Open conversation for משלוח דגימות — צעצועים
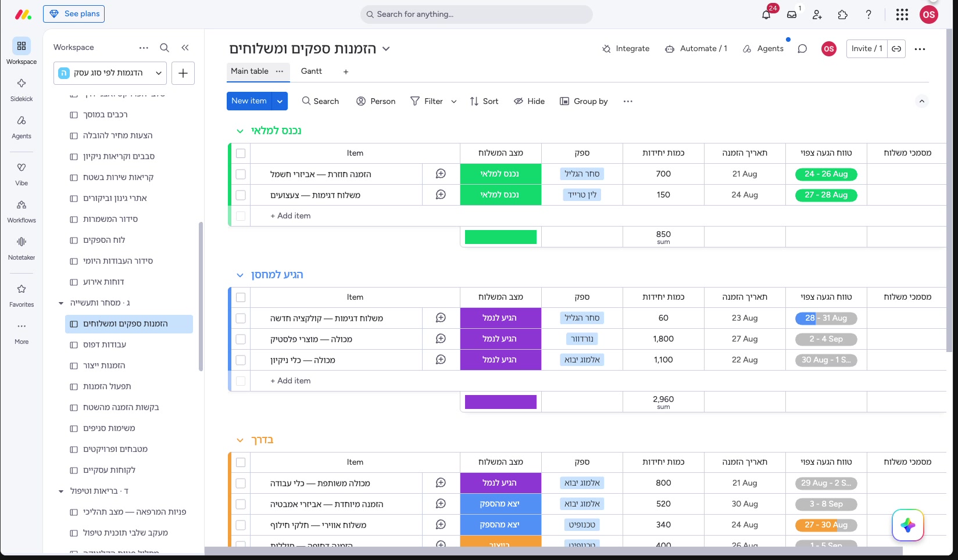Screen dimensions: 958x560 [441, 195]
